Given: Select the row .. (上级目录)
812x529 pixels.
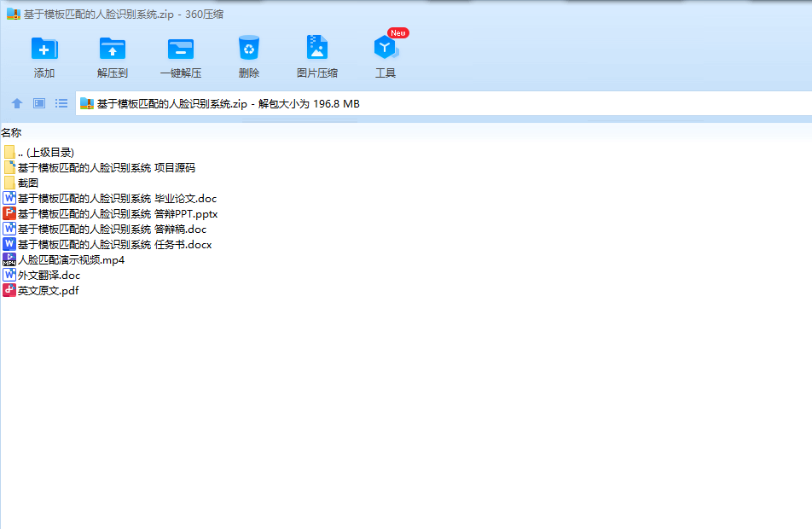Looking at the screenshot, I should click(x=46, y=153).
